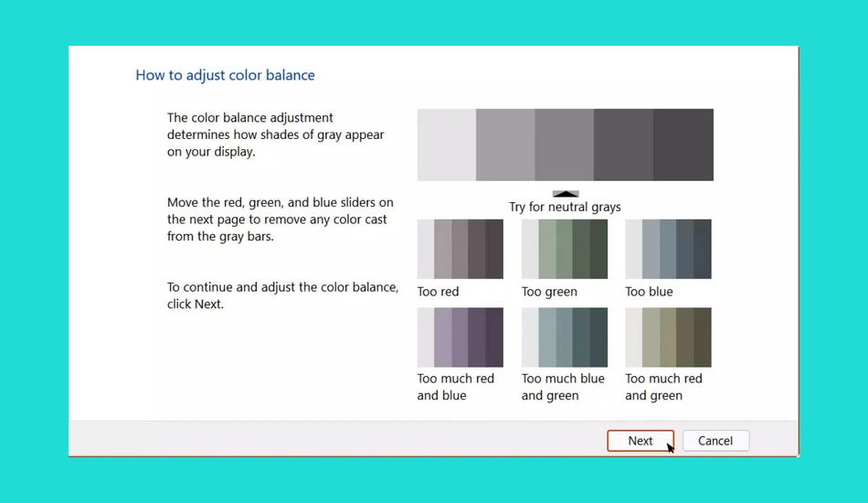Image resolution: width=868 pixels, height=503 pixels.
Task: Click the 'Too much red and blue' caption
Action: tap(456, 387)
